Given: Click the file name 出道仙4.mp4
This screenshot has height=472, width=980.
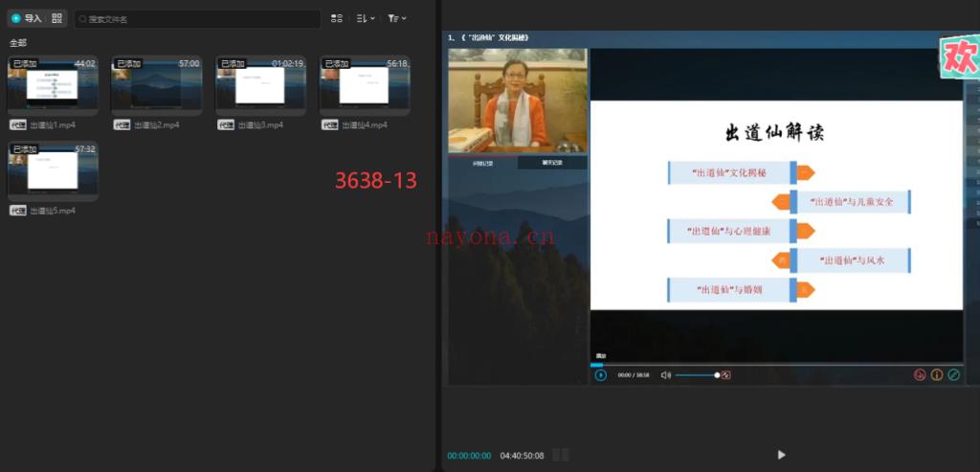Looking at the screenshot, I should [365, 125].
